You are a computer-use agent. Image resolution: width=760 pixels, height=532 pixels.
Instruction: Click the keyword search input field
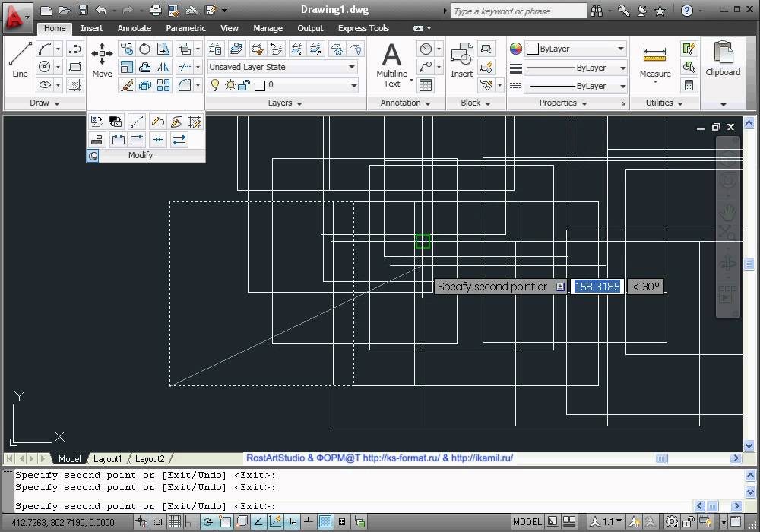point(518,11)
